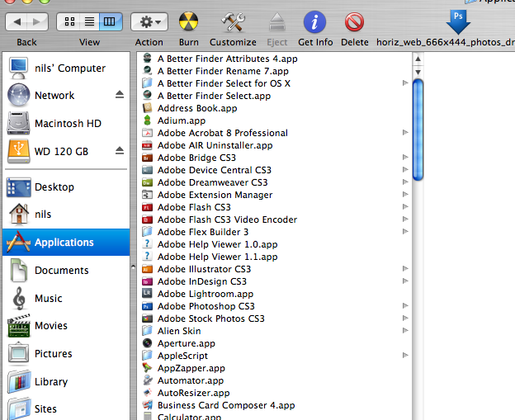Select A Better Finder Select.app
Screen dimensions: 515x420
[x=214, y=96]
